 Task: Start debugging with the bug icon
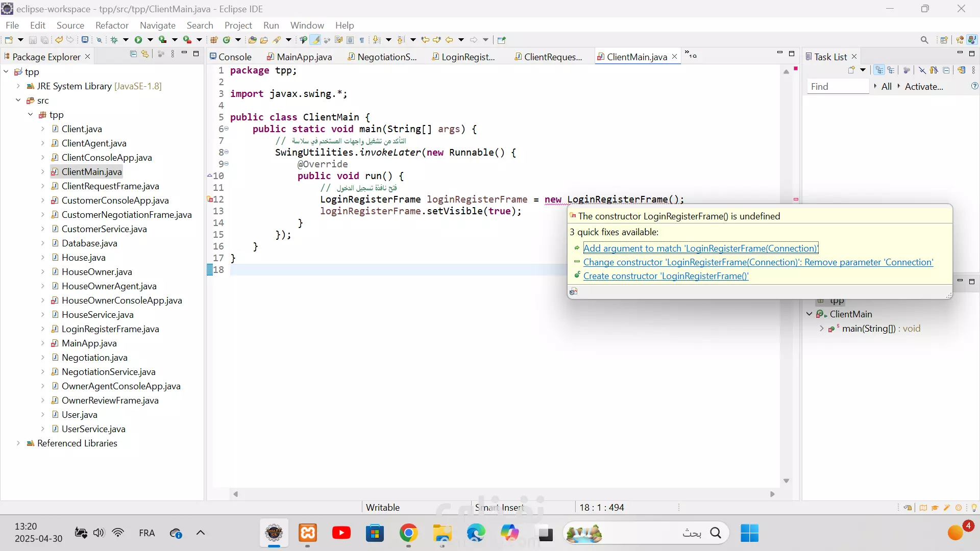click(x=114, y=40)
